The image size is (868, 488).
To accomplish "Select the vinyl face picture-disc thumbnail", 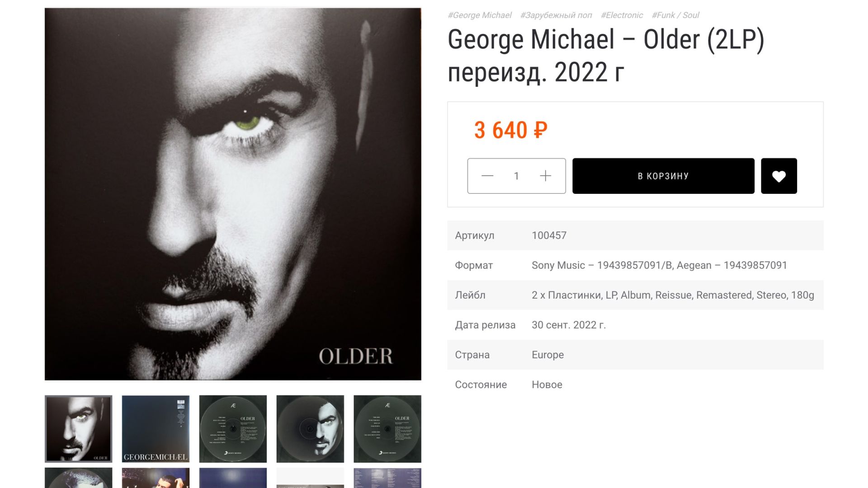I will pos(310,429).
